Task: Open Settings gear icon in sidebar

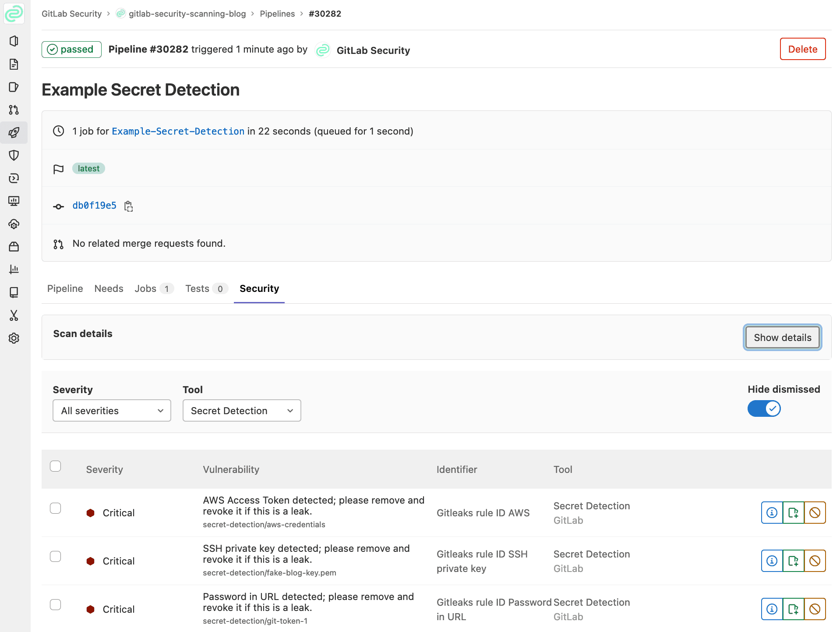Action: click(x=14, y=338)
